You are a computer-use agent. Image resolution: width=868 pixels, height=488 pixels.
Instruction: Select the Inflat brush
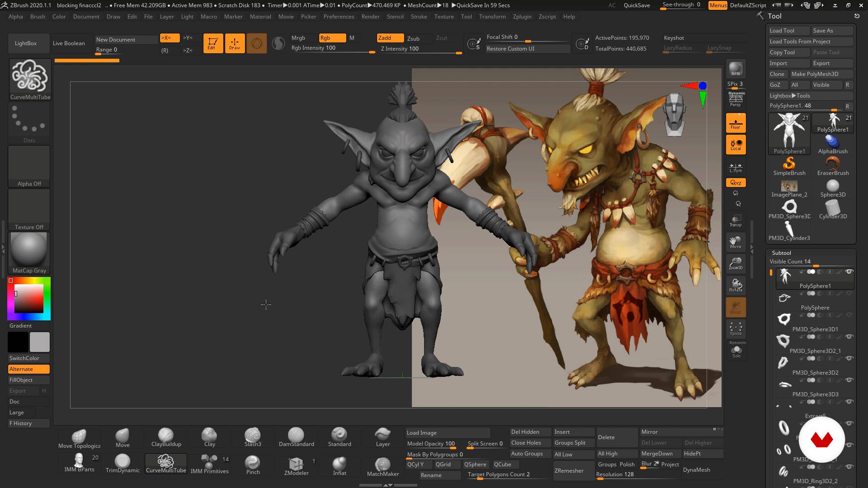coord(340,465)
